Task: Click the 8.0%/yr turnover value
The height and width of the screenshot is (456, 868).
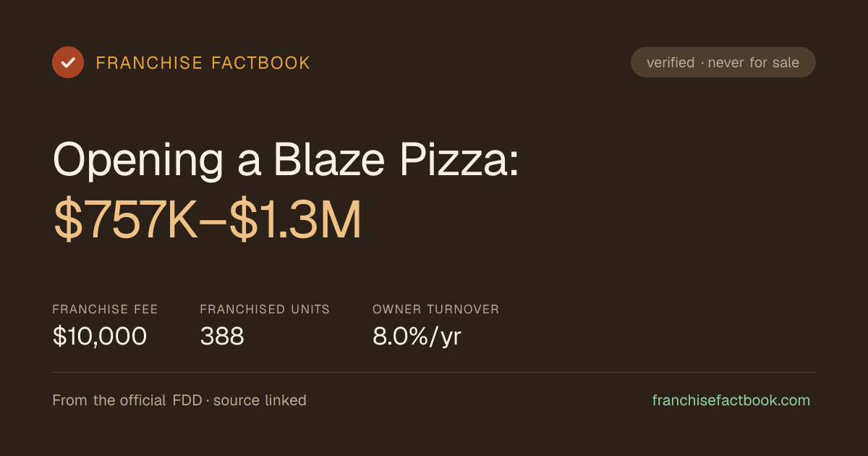Action: (x=417, y=337)
